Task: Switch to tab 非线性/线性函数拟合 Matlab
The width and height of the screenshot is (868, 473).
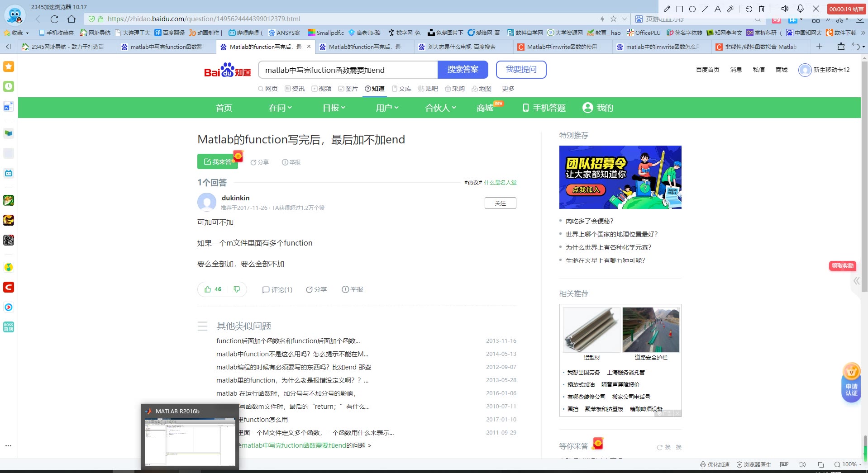Action: (761, 47)
